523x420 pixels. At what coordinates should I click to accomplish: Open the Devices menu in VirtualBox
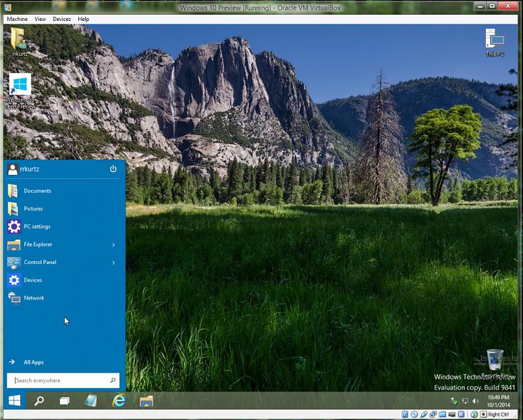coord(61,19)
